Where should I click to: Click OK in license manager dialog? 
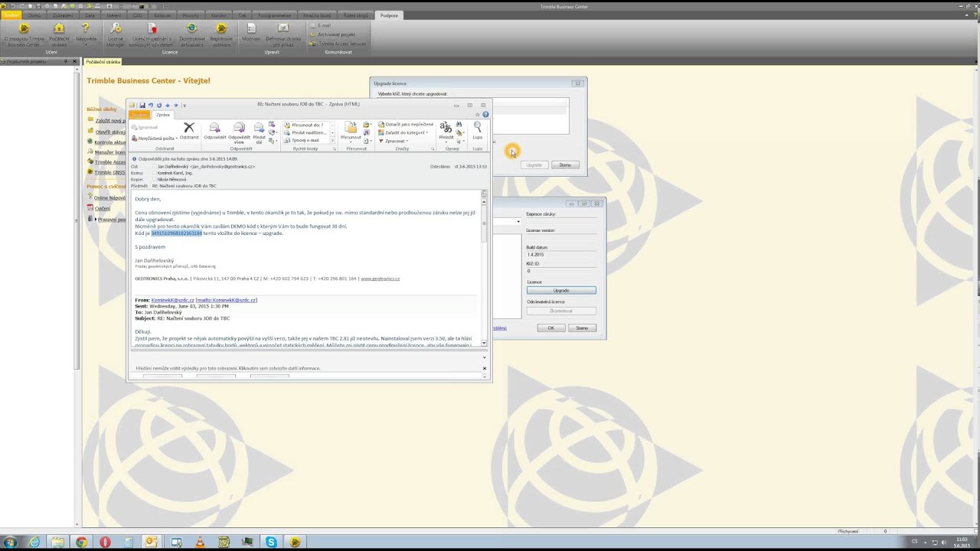[x=550, y=328]
